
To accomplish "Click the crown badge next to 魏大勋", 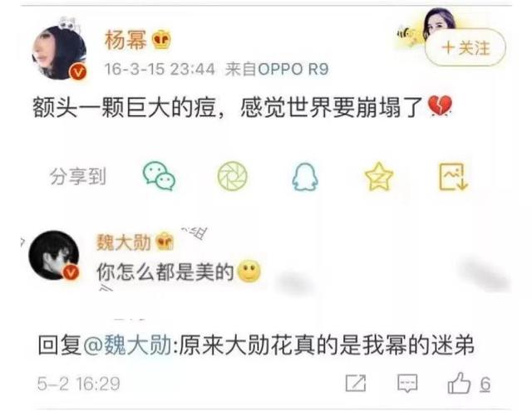I will (x=165, y=242).
